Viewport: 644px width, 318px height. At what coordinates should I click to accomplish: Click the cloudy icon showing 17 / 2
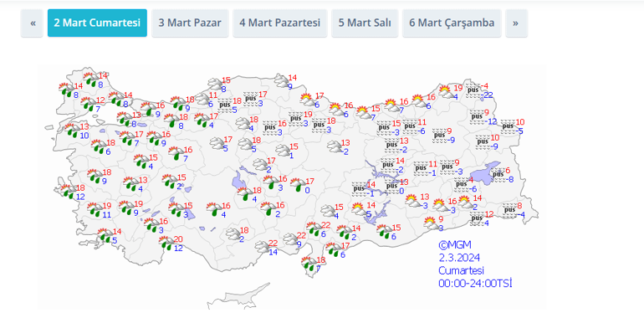(x=260, y=164)
